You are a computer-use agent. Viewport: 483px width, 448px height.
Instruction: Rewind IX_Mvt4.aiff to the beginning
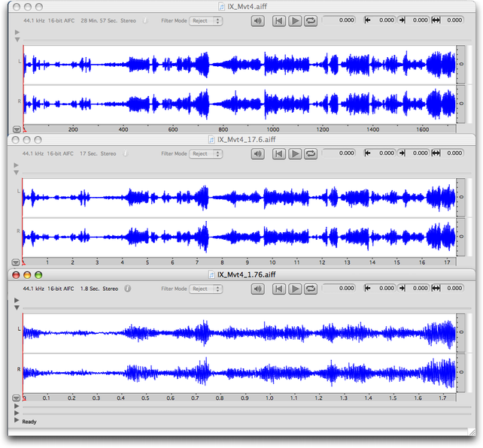(279, 20)
